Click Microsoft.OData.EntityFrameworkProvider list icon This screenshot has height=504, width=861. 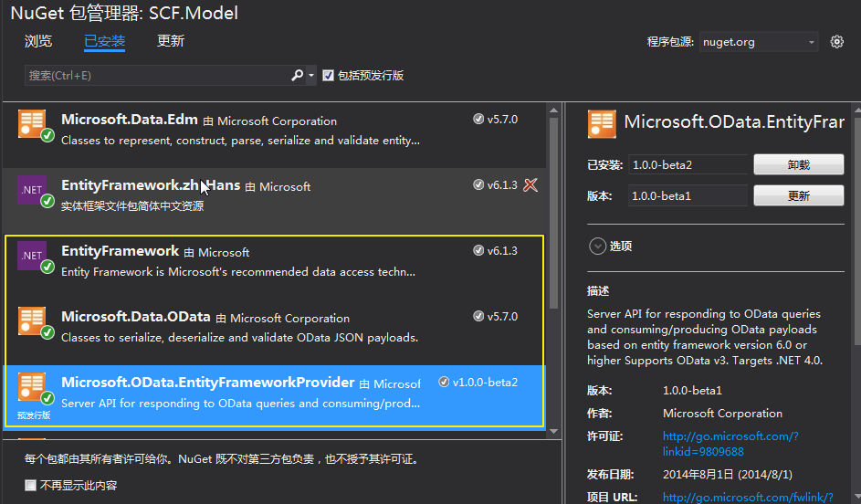click(32, 386)
